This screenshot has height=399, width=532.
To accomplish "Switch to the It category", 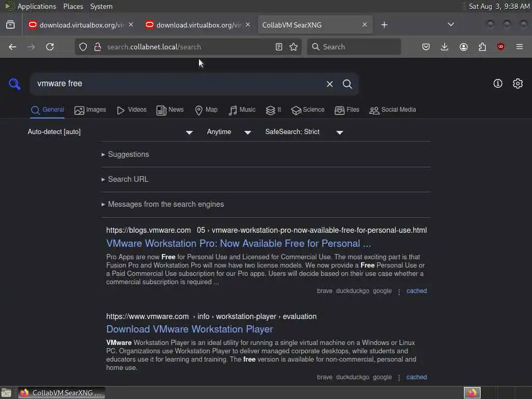I will (273, 110).
